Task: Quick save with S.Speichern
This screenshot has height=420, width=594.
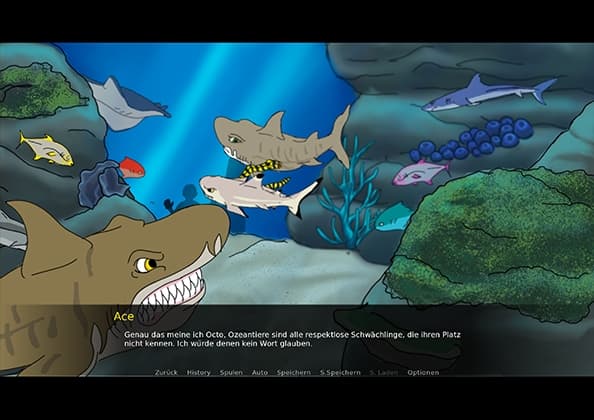Action: [340, 372]
